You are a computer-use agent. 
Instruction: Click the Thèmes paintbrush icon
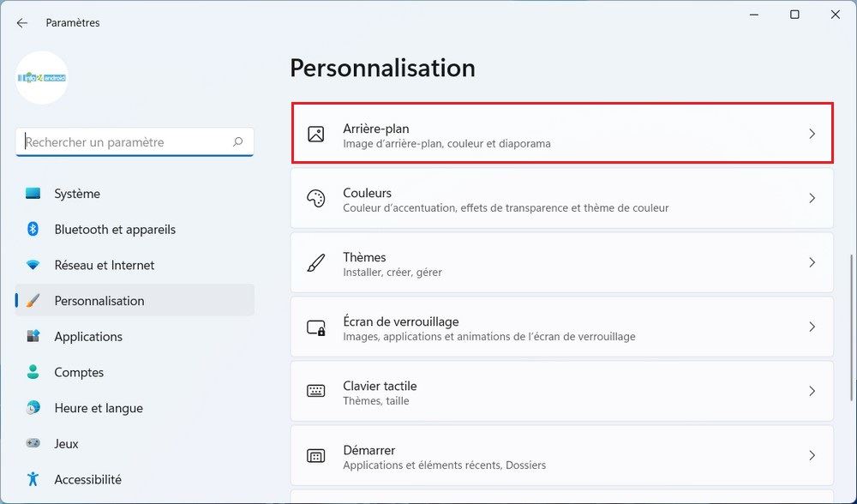316,263
